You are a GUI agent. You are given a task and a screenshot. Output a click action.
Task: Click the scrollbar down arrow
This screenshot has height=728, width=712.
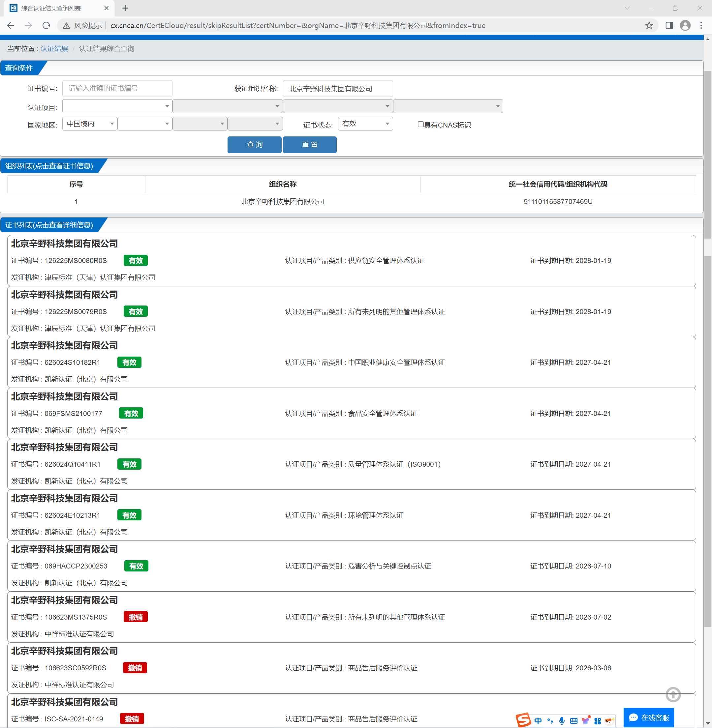tap(707, 723)
